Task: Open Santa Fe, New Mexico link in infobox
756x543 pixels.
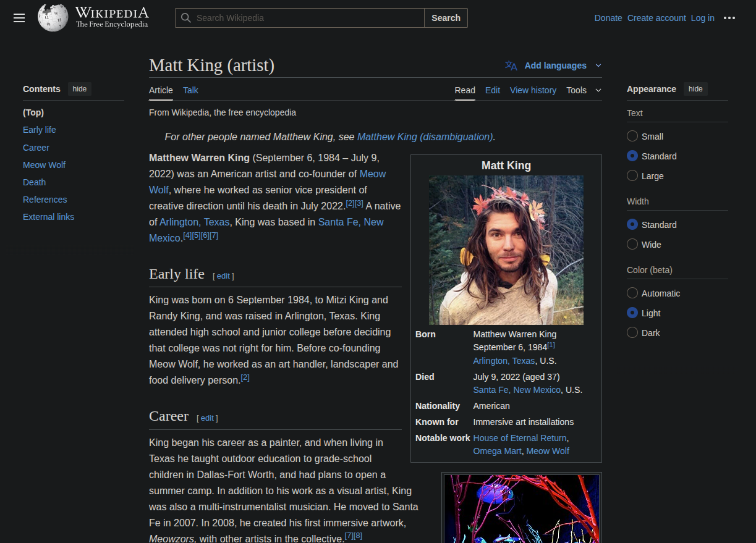Action: coord(517,390)
